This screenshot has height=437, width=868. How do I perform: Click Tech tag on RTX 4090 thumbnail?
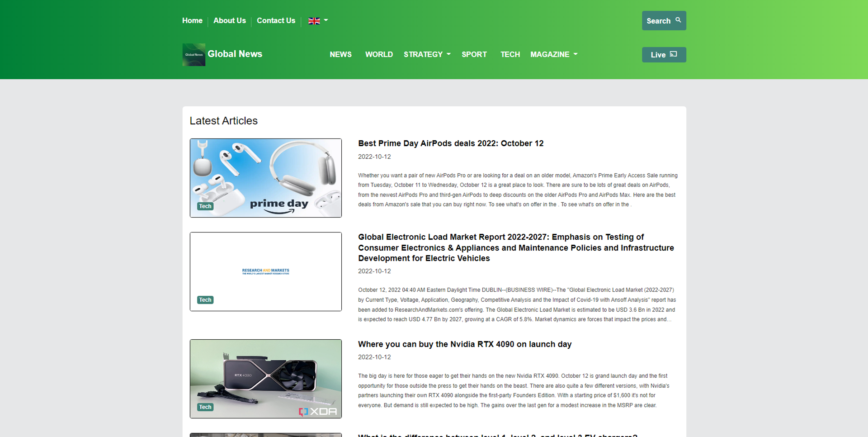pyautogui.click(x=205, y=407)
